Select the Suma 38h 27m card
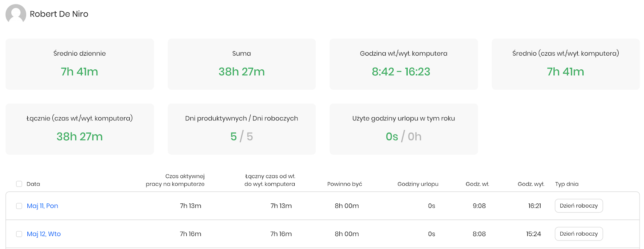The width and height of the screenshot is (644, 249). (242, 64)
